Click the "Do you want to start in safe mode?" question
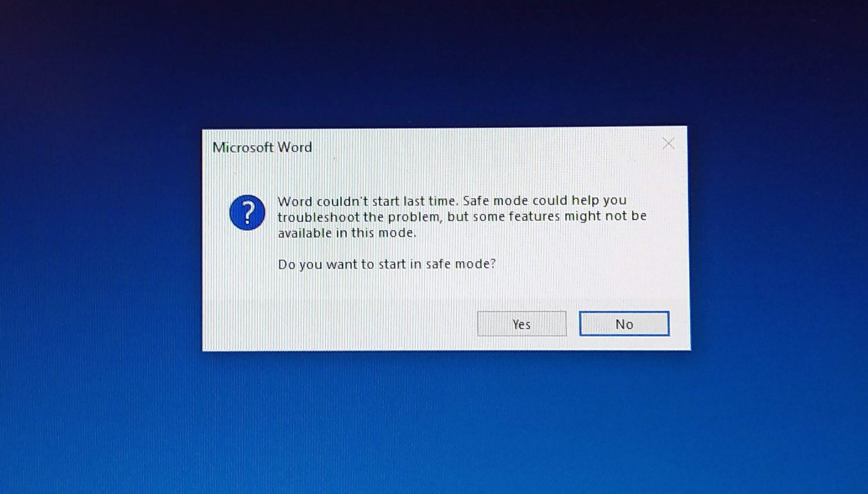 (387, 264)
